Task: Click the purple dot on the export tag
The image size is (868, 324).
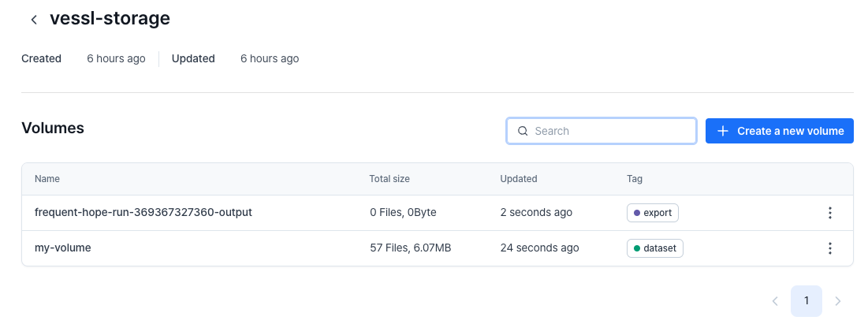Action: point(637,213)
